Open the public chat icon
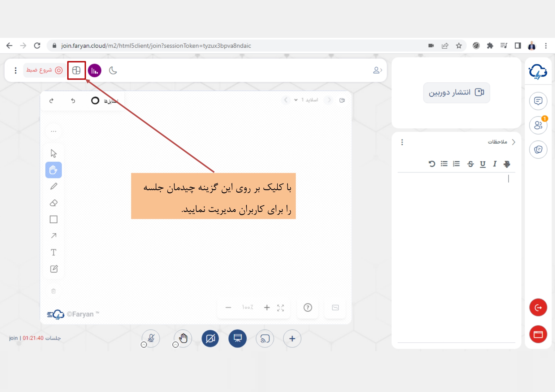Viewport: 555px width, 392px height. pos(538,101)
